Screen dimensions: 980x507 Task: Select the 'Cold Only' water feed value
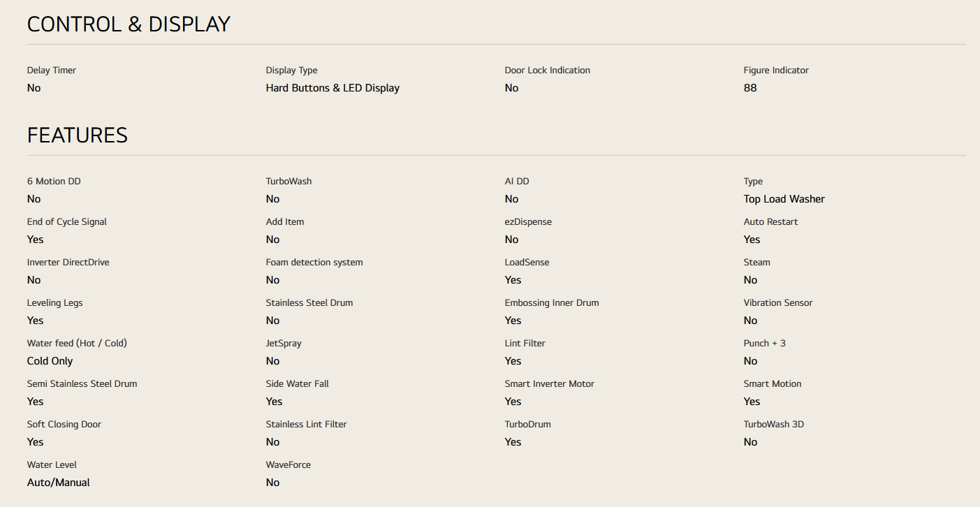(50, 361)
